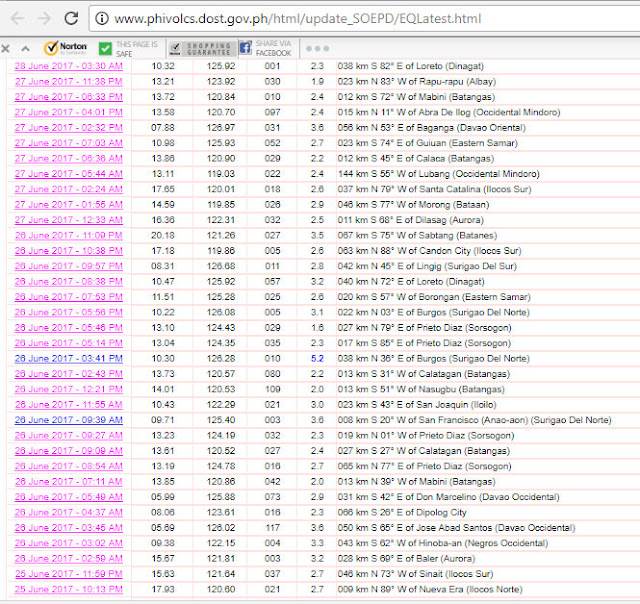Screen dimensions: 640x604
Task: Close the Norton toolbar
Action: [x=5, y=49]
